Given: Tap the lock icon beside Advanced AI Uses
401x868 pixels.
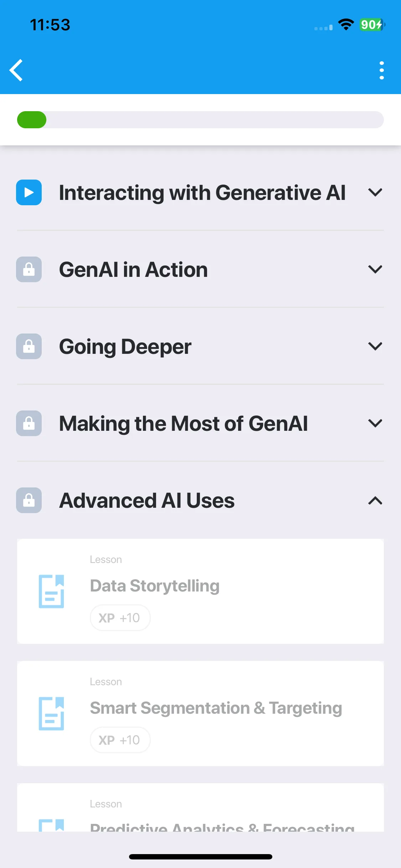Looking at the screenshot, I should (29, 500).
